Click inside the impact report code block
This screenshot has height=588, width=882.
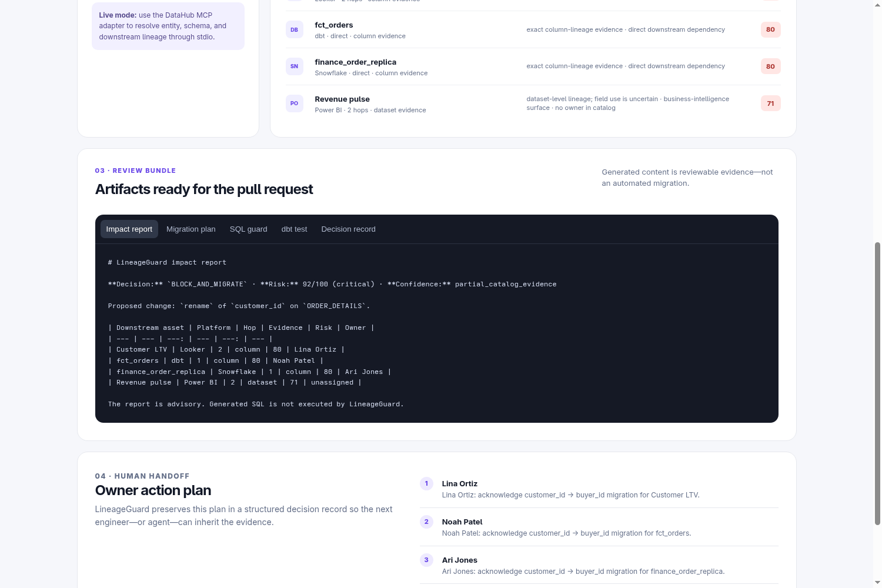tap(437, 333)
